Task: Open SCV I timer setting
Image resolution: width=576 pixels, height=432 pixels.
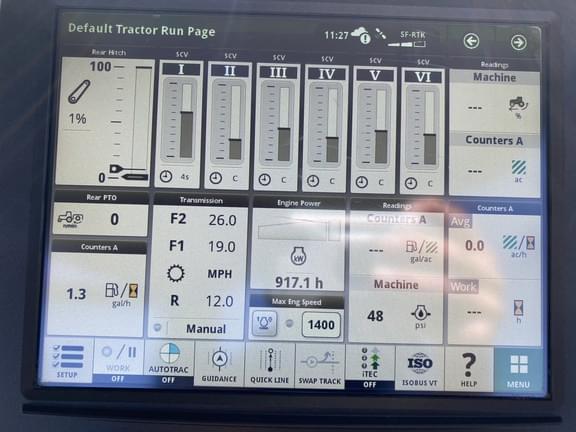Action: [175, 176]
